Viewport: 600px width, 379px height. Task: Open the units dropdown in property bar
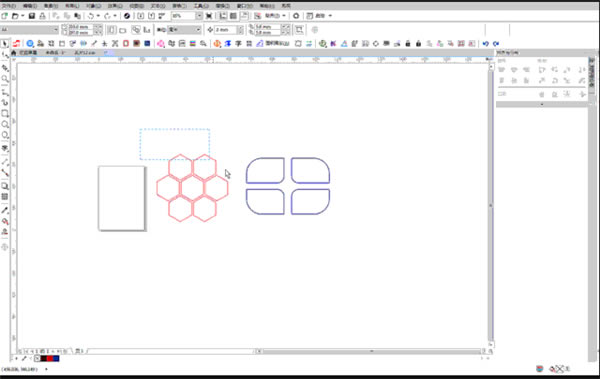click(x=198, y=29)
